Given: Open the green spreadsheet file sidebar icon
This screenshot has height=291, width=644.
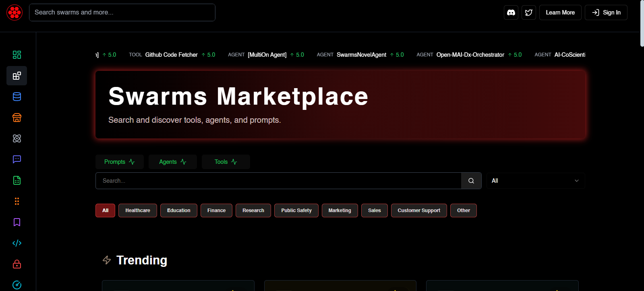Looking at the screenshot, I should pyautogui.click(x=17, y=180).
